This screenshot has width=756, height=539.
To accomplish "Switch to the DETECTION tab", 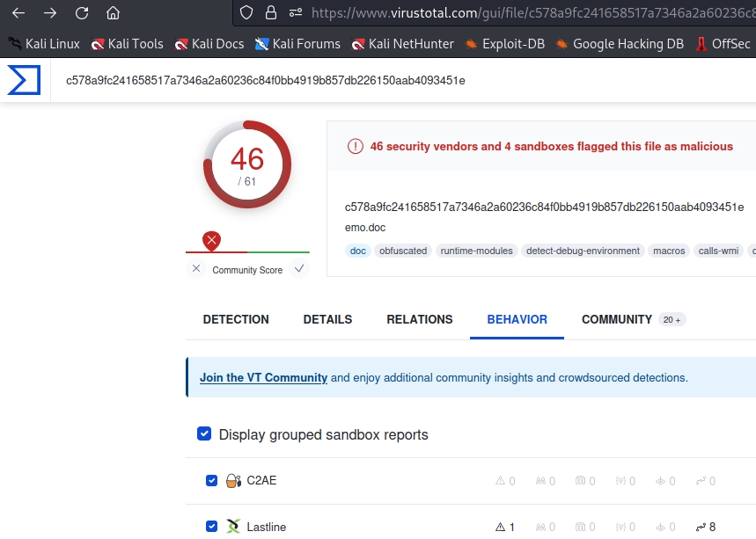I will 236,319.
